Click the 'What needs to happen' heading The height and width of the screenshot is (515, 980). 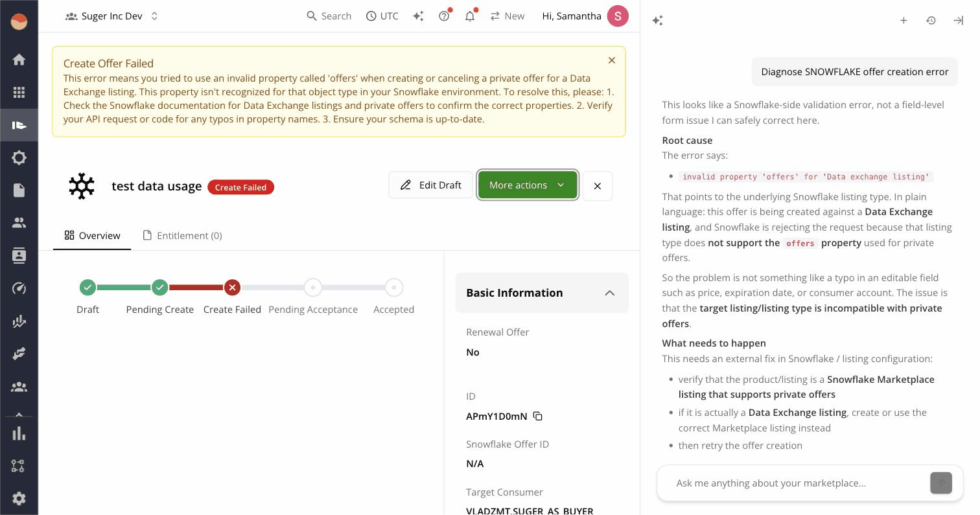tap(714, 343)
